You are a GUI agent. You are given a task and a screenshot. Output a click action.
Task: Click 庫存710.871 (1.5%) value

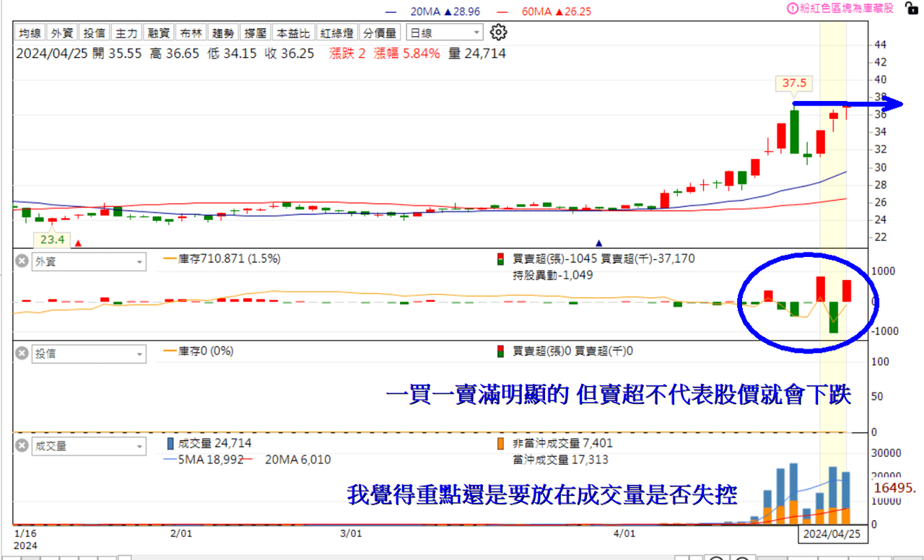pyautogui.click(x=230, y=258)
